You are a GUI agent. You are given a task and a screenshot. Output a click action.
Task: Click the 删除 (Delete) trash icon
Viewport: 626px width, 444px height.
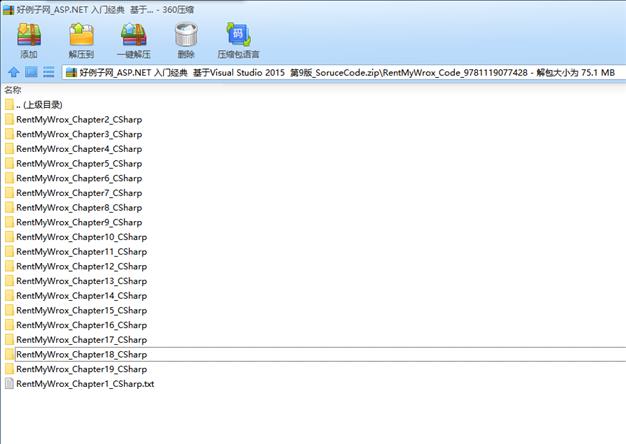[x=186, y=35]
